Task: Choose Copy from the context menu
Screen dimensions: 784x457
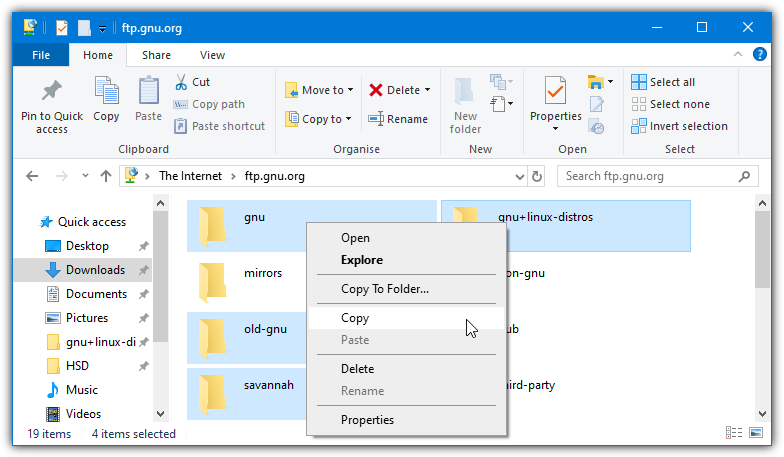Action: coord(406,318)
